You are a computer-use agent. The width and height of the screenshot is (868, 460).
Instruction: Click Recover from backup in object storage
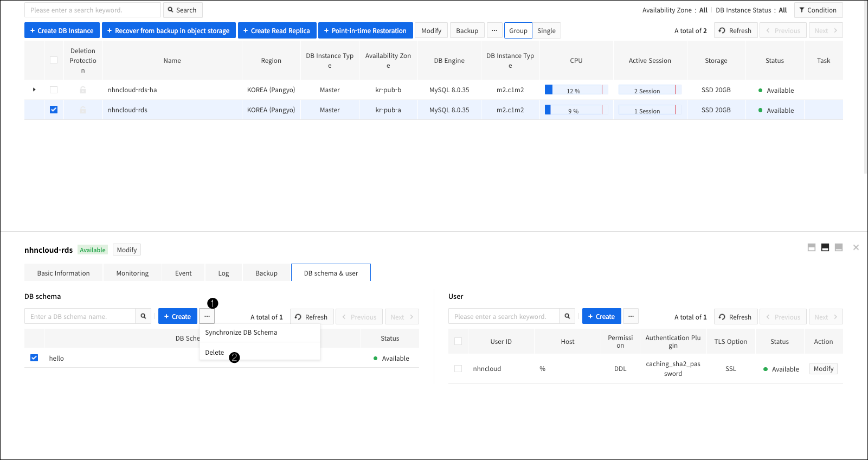pos(169,30)
